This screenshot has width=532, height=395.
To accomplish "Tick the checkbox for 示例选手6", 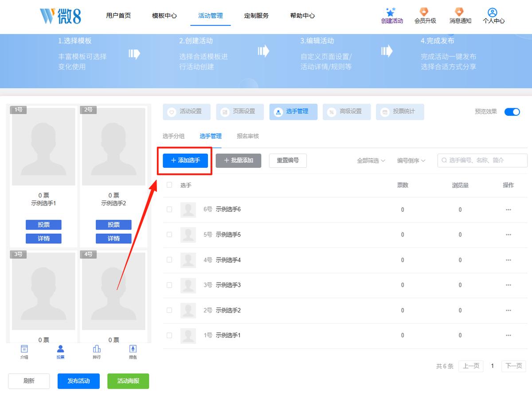I will (169, 209).
